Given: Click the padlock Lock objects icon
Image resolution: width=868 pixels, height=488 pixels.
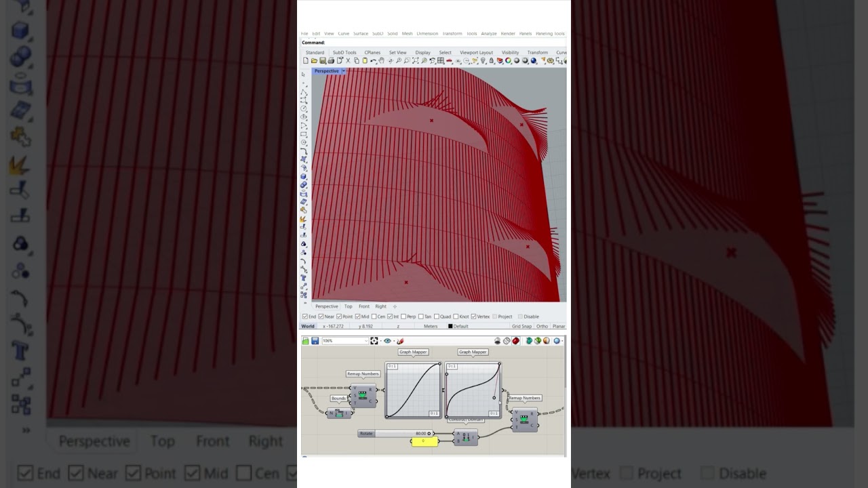Looking at the screenshot, I should tap(491, 61).
